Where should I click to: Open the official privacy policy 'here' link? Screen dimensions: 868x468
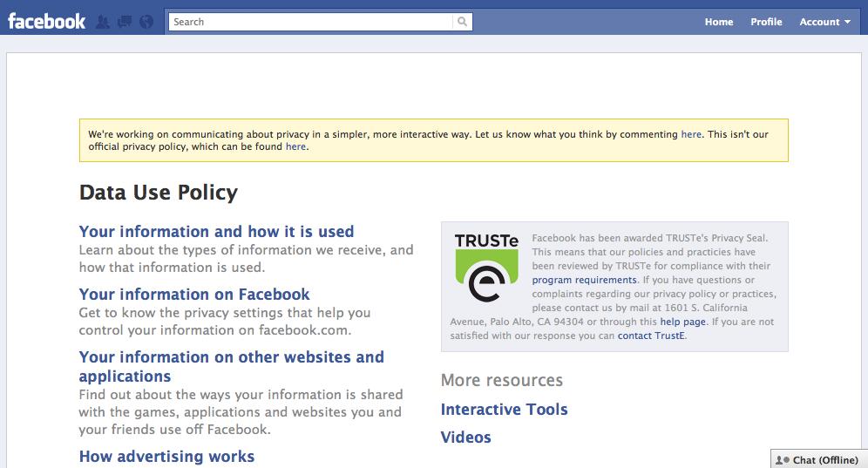tap(295, 146)
